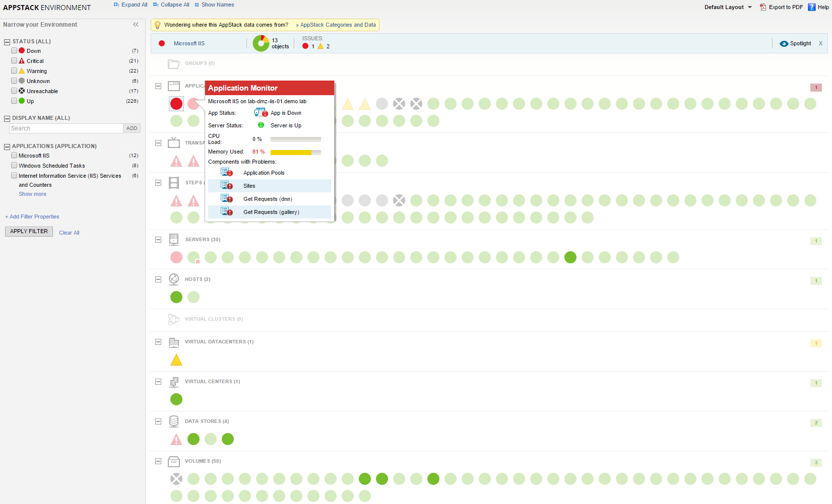Check the Down status filter

14,50
